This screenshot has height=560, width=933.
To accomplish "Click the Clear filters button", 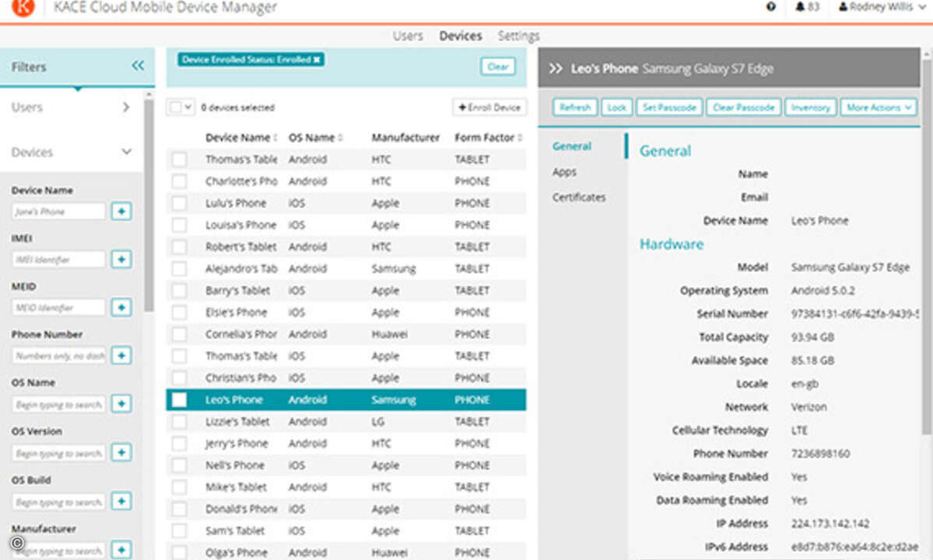I will (497, 67).
